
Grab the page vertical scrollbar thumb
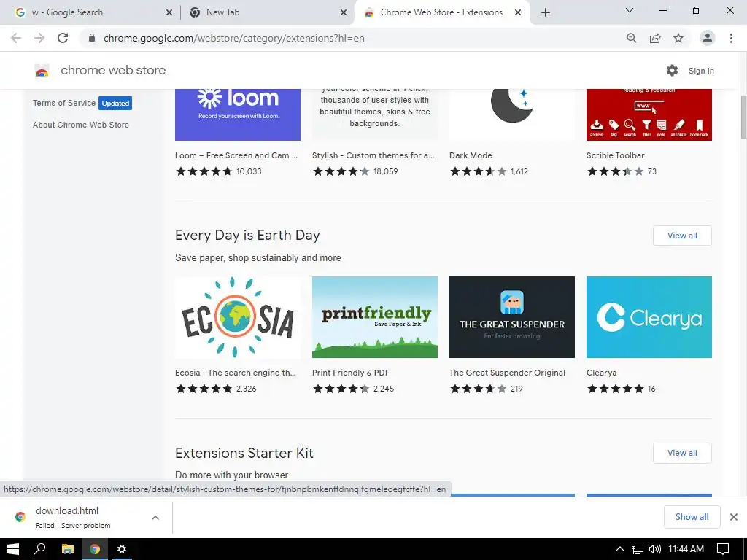[x=743, y=117]
